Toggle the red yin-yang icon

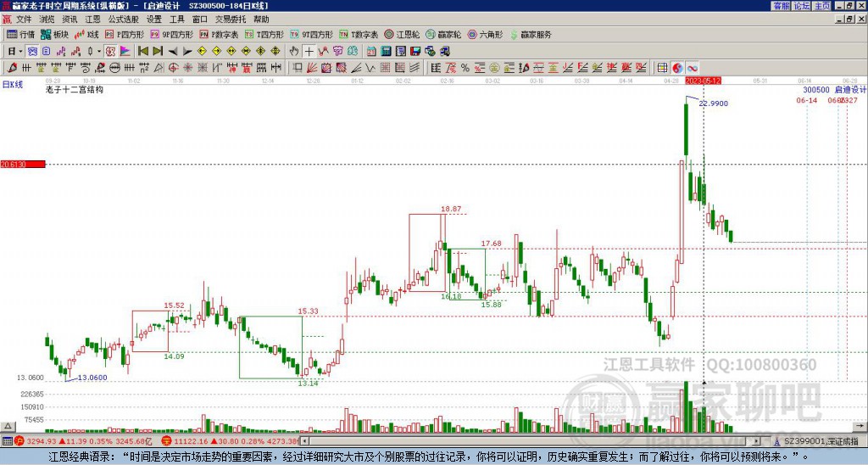(677, 68)
